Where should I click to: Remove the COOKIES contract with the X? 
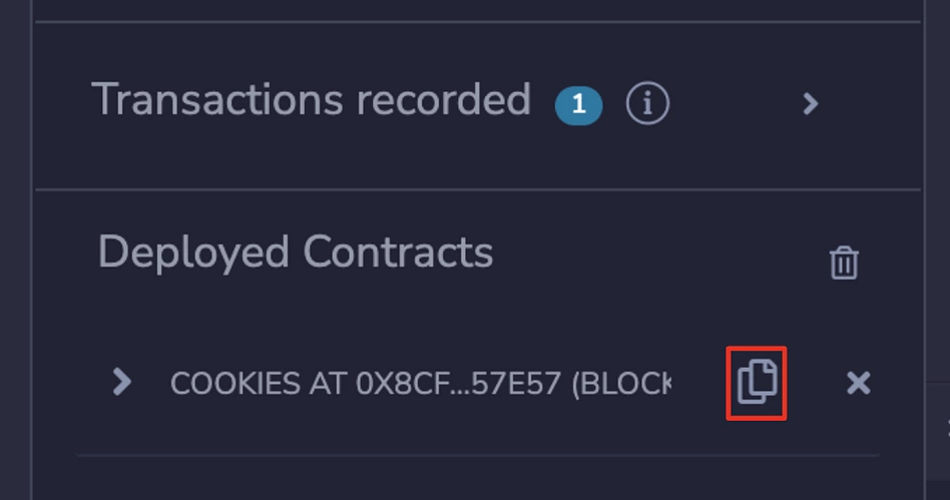tap(859, 383)
